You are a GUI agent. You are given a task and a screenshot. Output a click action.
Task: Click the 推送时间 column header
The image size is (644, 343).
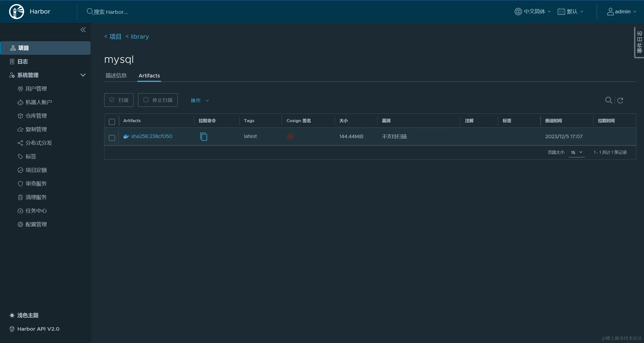pos(553,121)
